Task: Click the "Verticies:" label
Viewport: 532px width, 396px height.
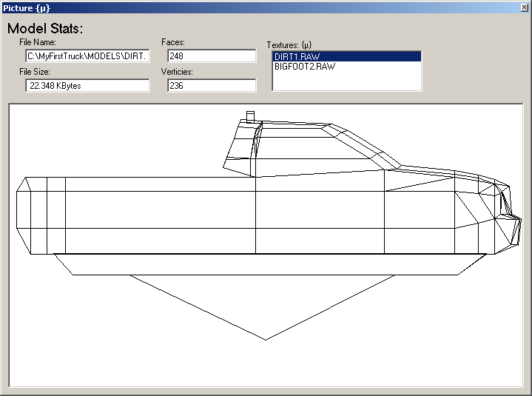Action: tap(178, 73)
